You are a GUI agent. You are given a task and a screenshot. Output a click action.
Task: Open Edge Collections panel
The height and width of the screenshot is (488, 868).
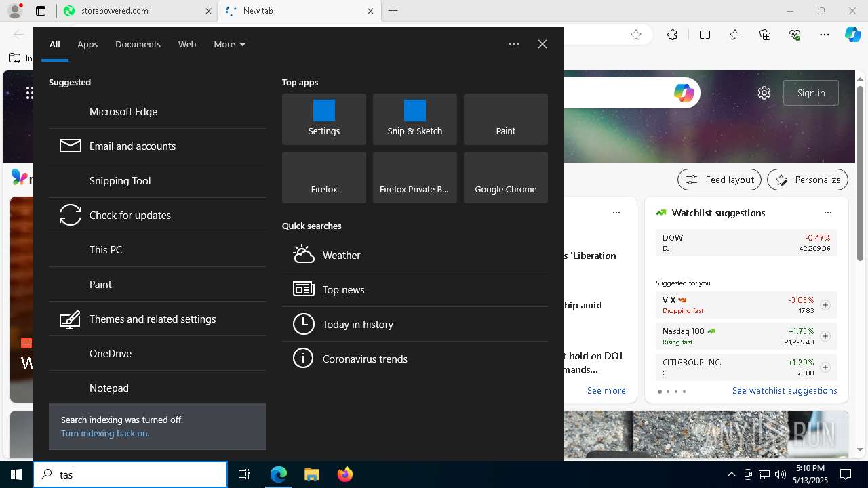click(765, 35)
